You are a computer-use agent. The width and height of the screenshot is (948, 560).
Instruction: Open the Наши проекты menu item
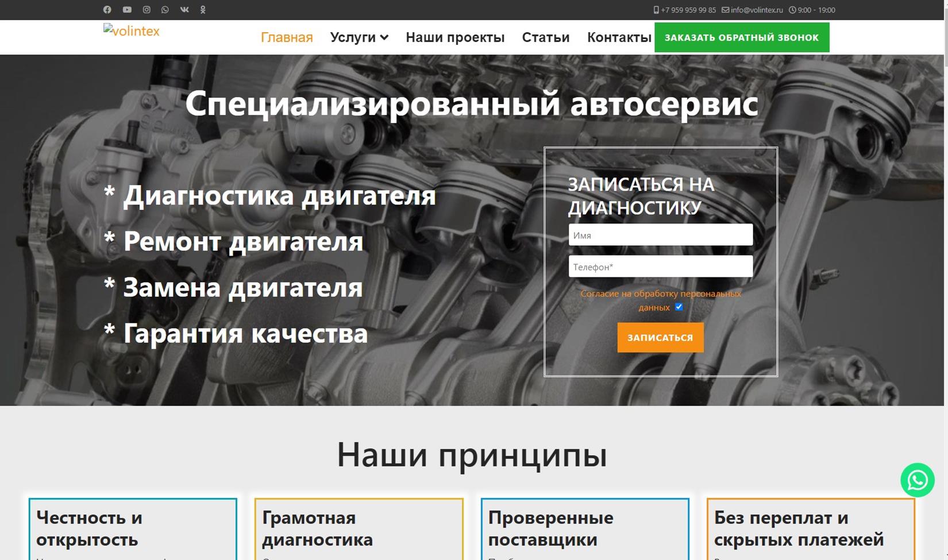point(455,37)
